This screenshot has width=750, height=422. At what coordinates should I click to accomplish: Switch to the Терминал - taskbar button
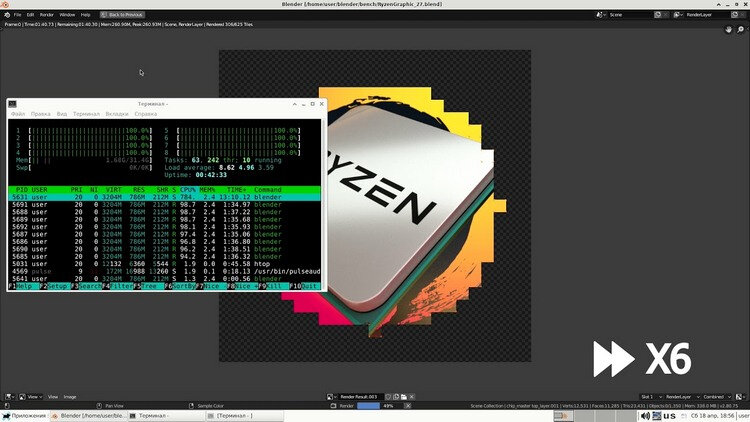tap(167, 416)
